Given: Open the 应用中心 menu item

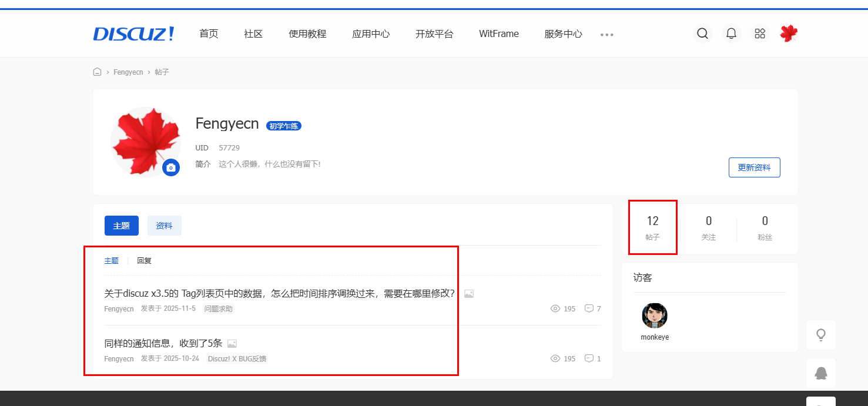Looking at the screenshot, I should click(x=371, y=34).
